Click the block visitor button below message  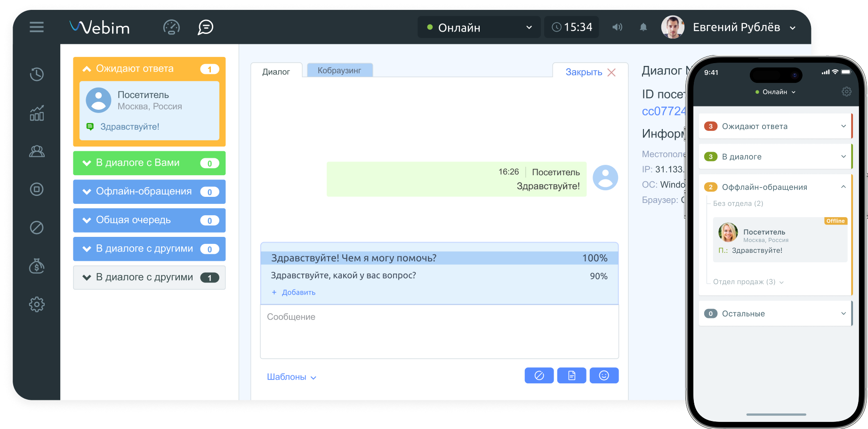tap(539, 375)
